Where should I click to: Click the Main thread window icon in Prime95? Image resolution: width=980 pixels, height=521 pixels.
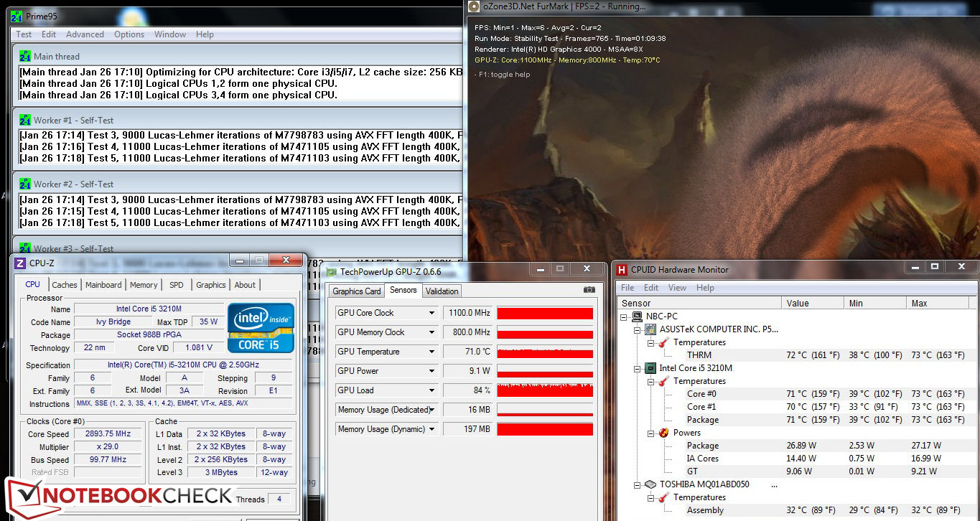[25, 56]
